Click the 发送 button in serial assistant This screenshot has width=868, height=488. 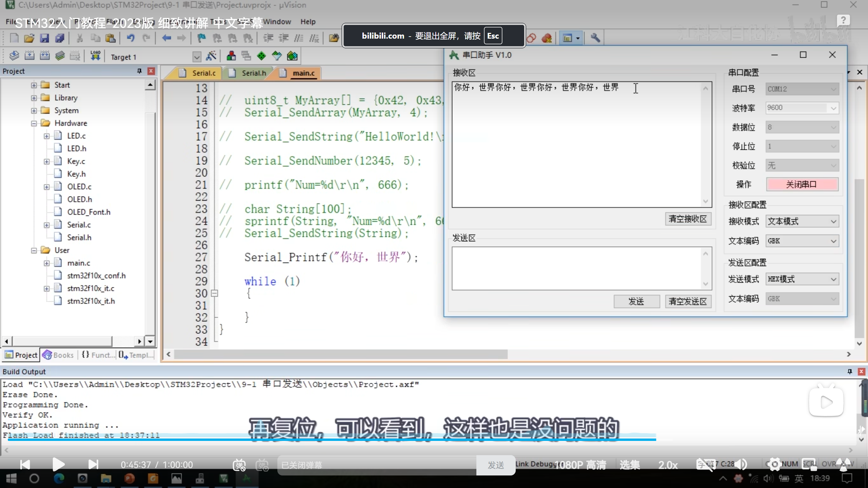coord(636,301)
